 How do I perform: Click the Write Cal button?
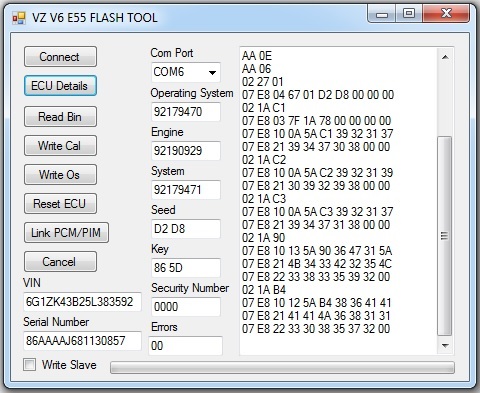point(60,146)
